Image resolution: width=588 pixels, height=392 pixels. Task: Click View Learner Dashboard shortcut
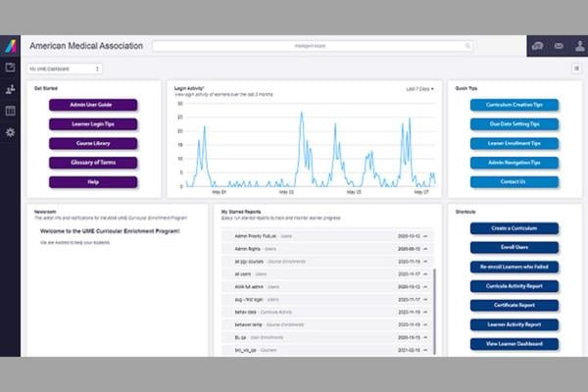[514, 344]
